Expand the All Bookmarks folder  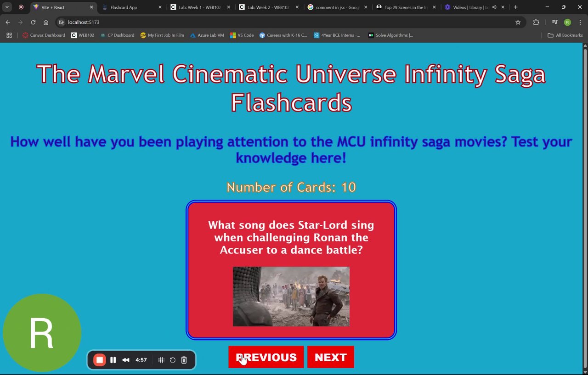pos(565,35)
